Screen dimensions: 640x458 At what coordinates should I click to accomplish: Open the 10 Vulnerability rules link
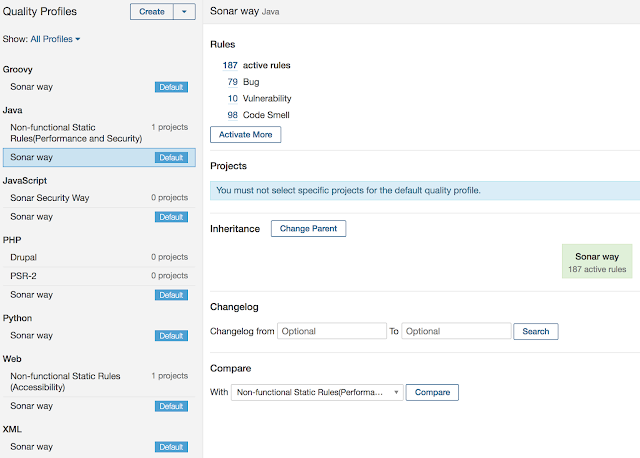click(x=233, y=99)
